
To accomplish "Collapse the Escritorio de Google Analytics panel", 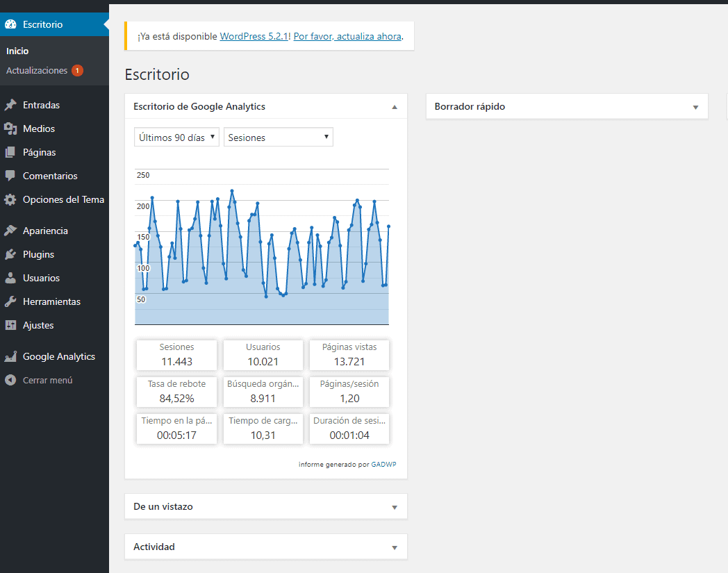I will pos(395,107).
